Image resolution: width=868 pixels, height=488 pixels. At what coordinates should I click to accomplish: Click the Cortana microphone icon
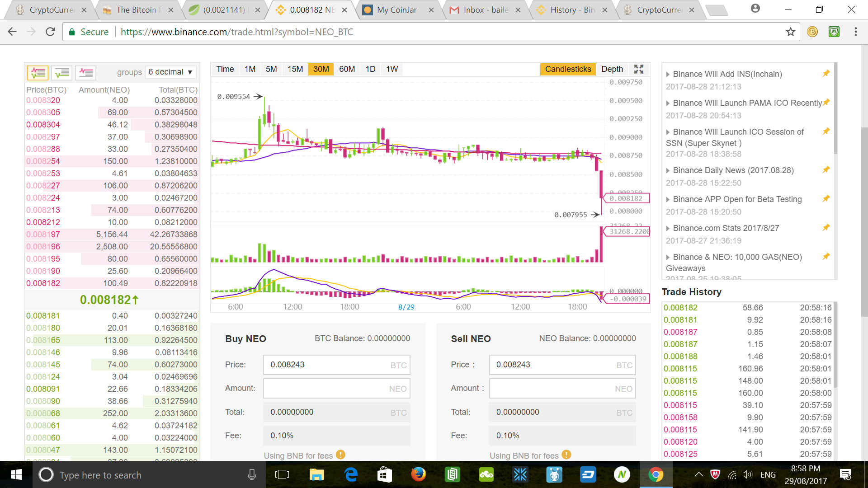[x=252, y=474]
